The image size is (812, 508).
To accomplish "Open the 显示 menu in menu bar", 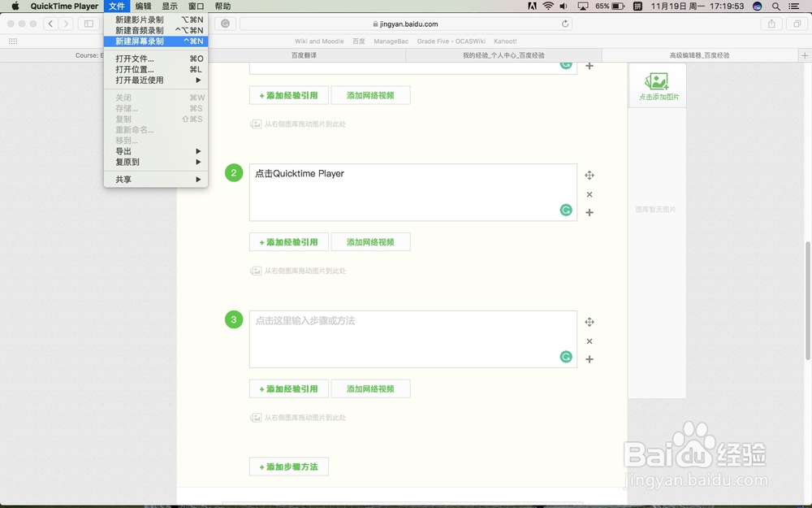I will [170, 7].
